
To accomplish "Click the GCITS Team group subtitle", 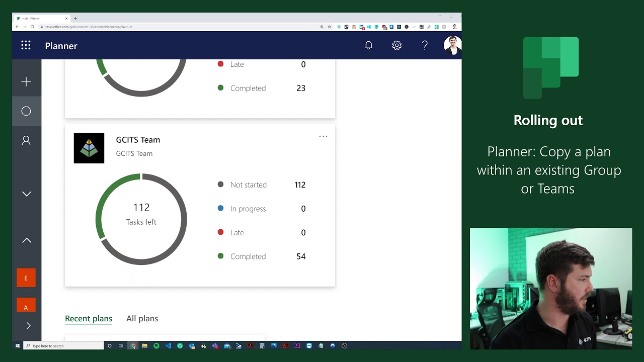I will (134, 153).
